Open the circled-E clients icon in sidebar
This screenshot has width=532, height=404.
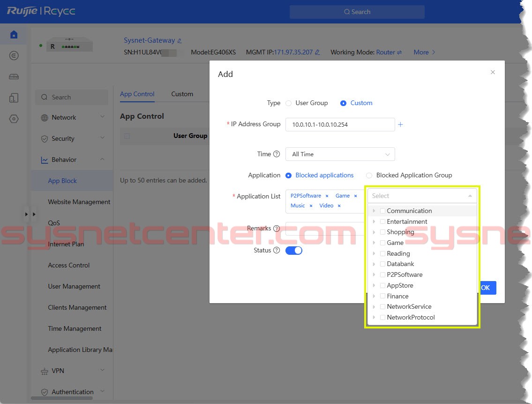point(14,55)
